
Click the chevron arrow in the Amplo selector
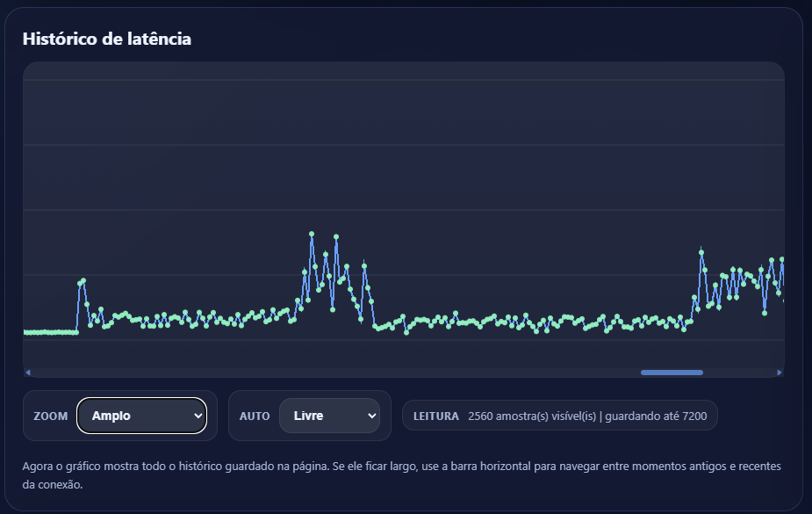click(x=197, y=416)
